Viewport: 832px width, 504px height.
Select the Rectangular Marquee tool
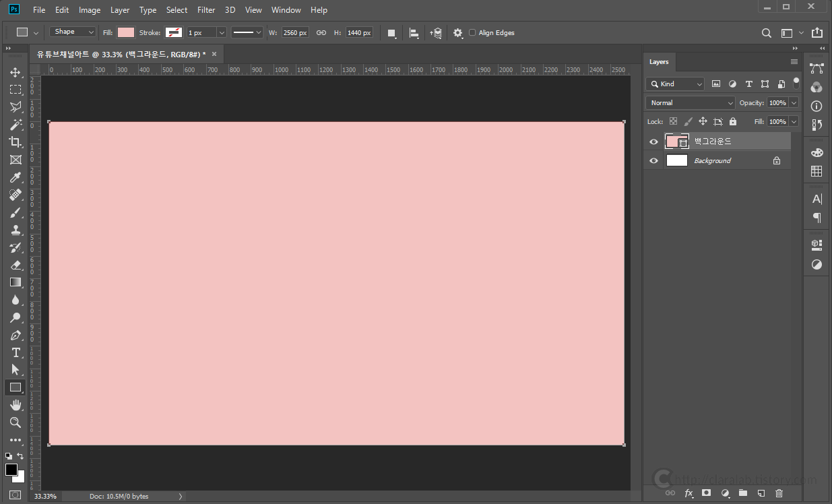(15, 90)
